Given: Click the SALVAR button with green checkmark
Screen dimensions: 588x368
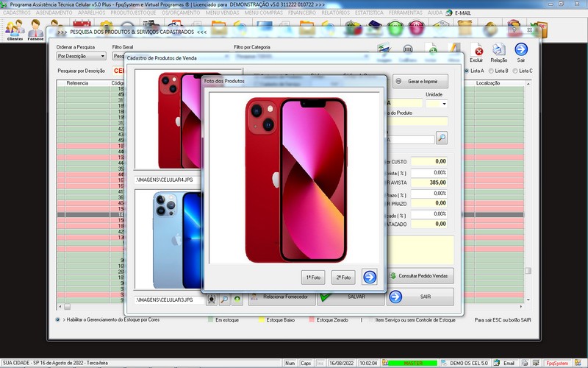Looking at the screenshot, I should [x=351, y=297].
